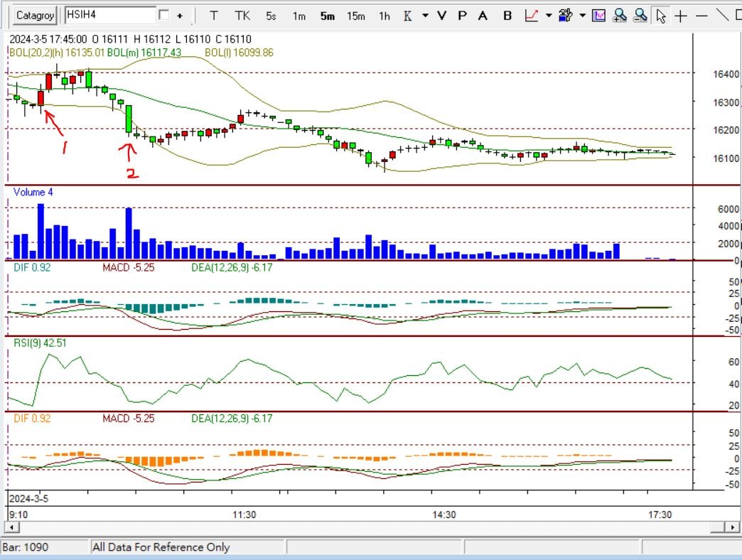Expand dropdown arrow beside line chart icon
Screen dimensions: 742x560
pos(547,16)
